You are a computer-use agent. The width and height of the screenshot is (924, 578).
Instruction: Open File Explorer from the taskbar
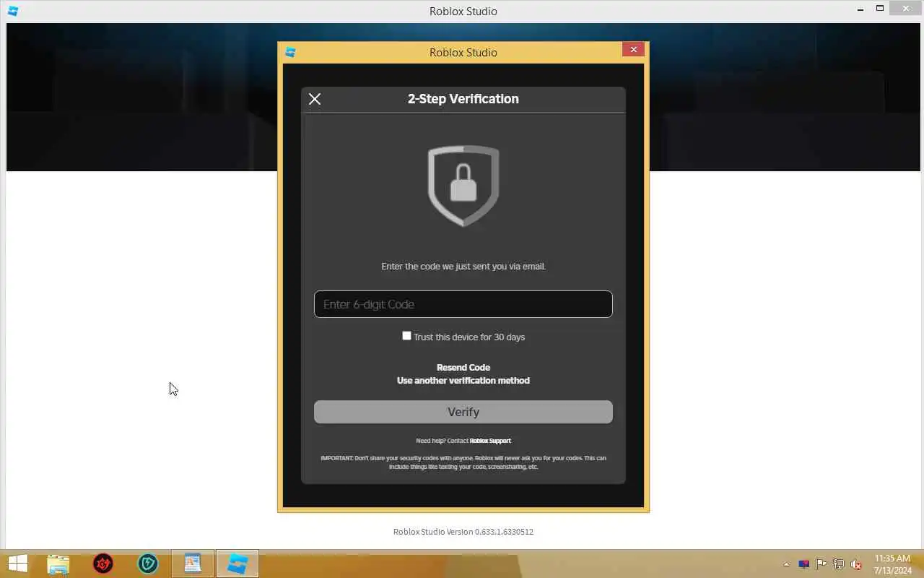(x=58, y=564)
